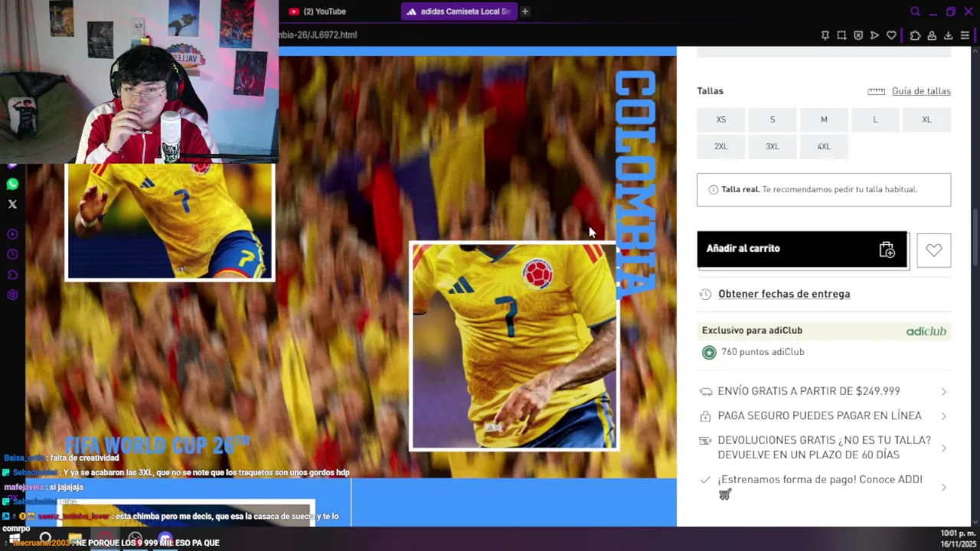Select size 3XL

pos(773,146)
